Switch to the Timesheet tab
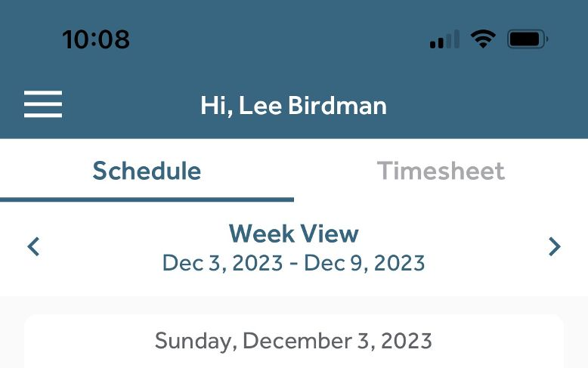The image size is (588, 368). pos(441,171)
